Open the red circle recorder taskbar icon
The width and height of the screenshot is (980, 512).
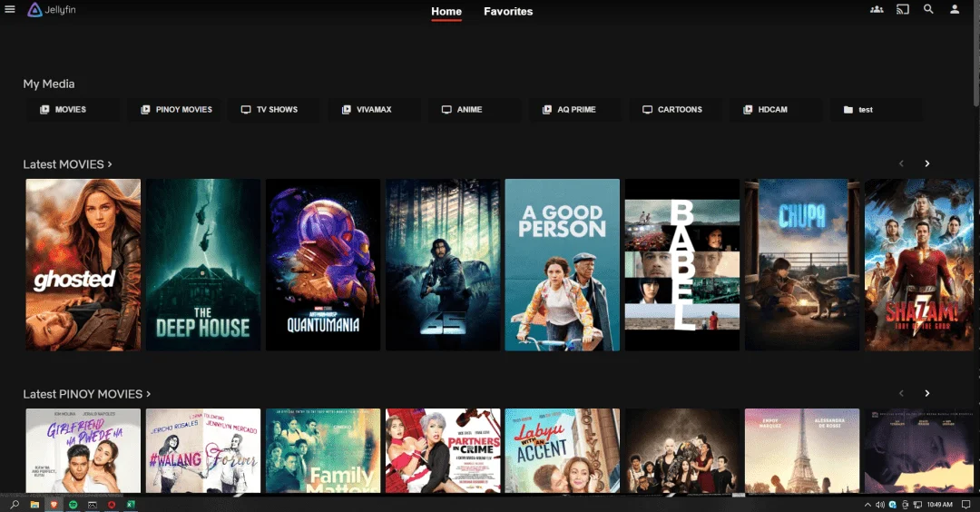tap(112, 505)
